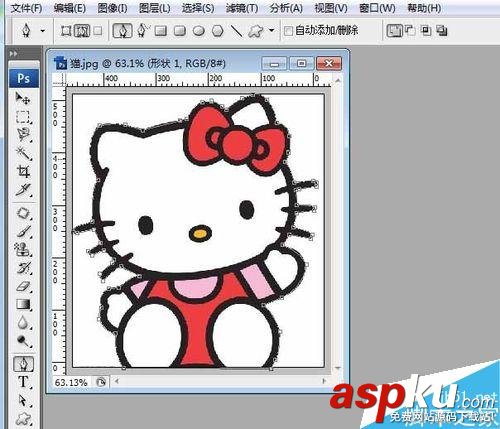
Task: Click the status bar icon beside zoom field
Action: pos(101,382)
